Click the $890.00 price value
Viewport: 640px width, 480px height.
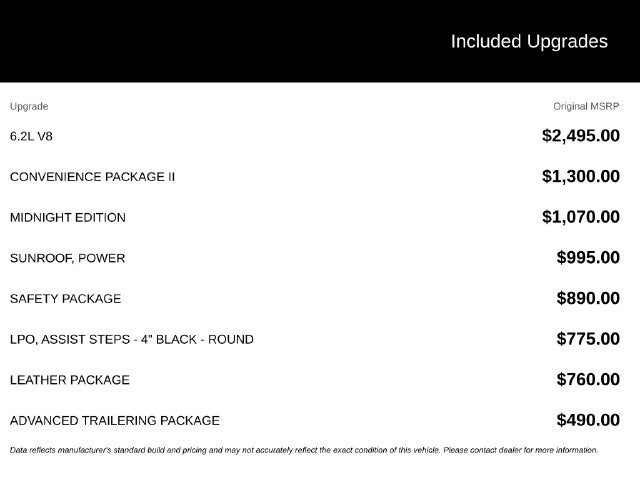pyautogui.click(x=588, y=298)
